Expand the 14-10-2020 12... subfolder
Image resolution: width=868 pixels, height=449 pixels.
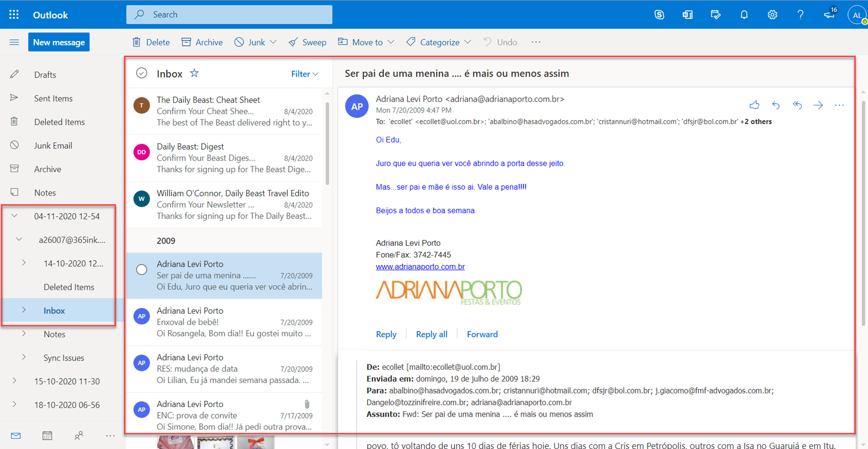click(x=24, y=263)
